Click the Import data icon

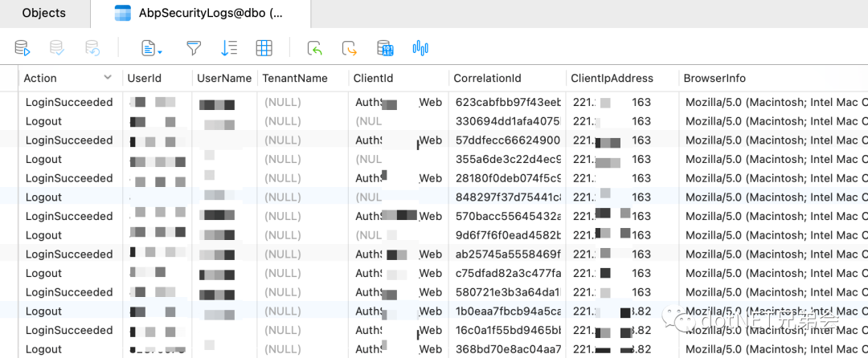tap(314, 49)
